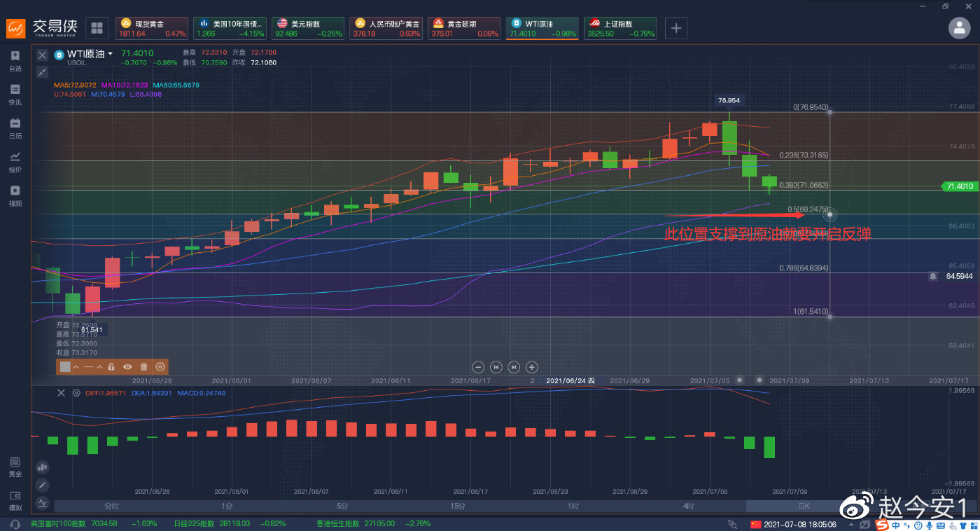Viewport: 980px width, 531px height.
Task: Pick the gray drawing color swatch
Action: click(65, 366)
